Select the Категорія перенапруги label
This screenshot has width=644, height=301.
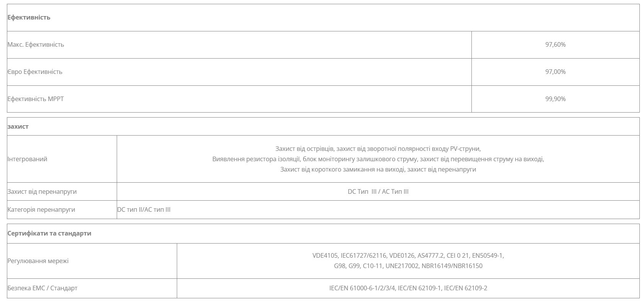pyautogui.click(x=41, y=209)
